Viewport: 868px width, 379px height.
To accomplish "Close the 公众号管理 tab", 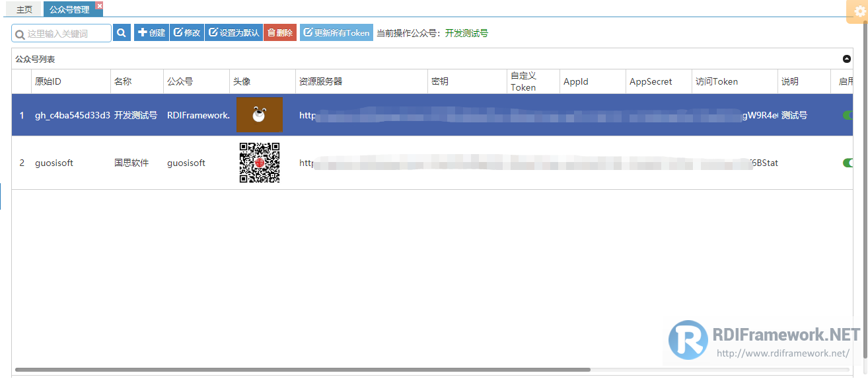I will click(x=99, y=6).
